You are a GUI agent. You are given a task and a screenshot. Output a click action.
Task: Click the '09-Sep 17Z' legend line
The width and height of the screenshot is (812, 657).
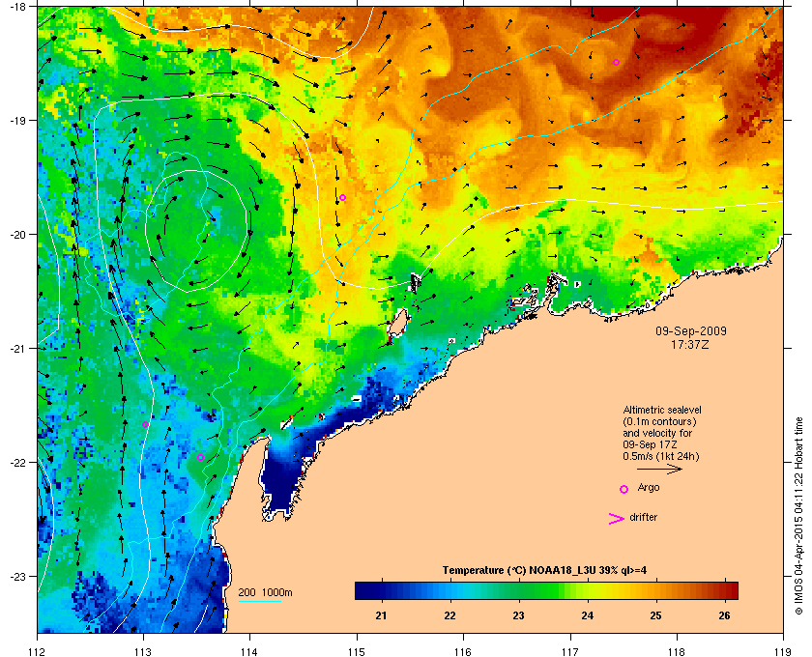[x=650, y=444]
